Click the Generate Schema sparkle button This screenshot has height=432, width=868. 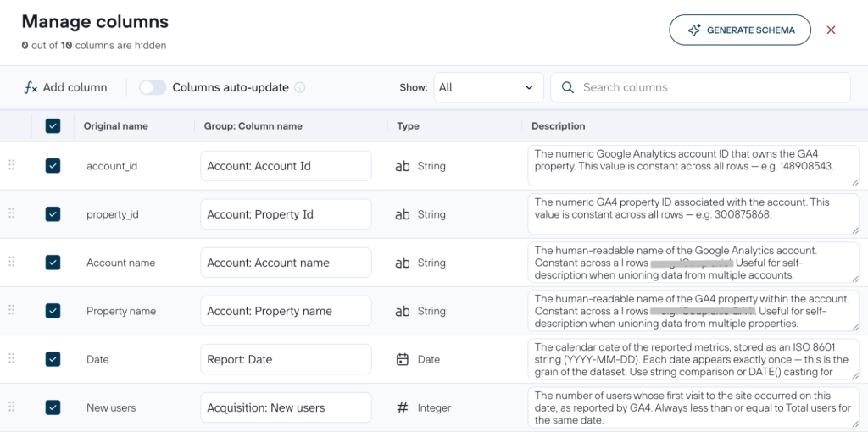(739, 30)
